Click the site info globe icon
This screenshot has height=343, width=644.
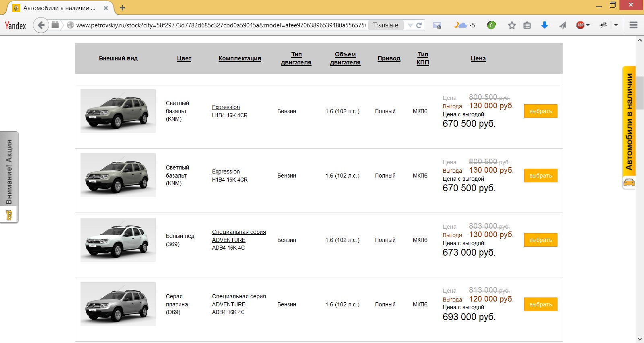coord(70,25)
